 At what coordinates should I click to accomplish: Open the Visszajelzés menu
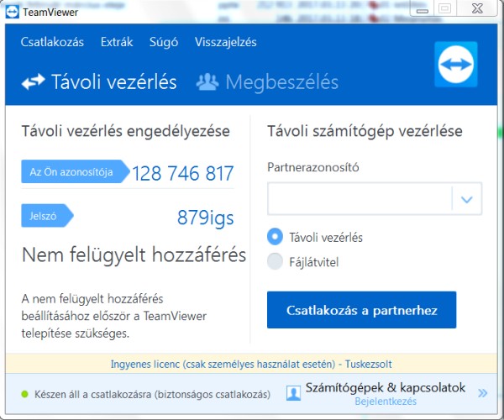pyautogui.click(x=225, y=42)
